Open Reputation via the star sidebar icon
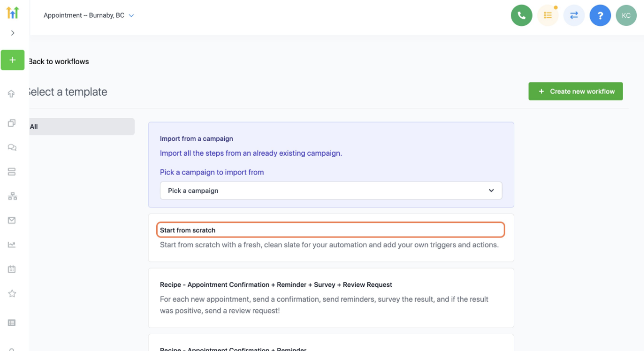644x351 pixels. coord(11,294)
